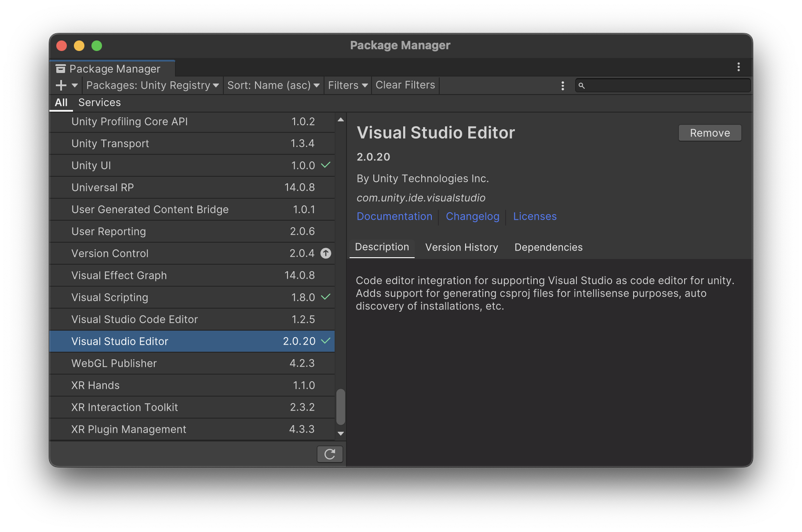The width and height of the screenshot is (802, 532).
Task: Switch to the Version History tab
Action: pos(461,247)
